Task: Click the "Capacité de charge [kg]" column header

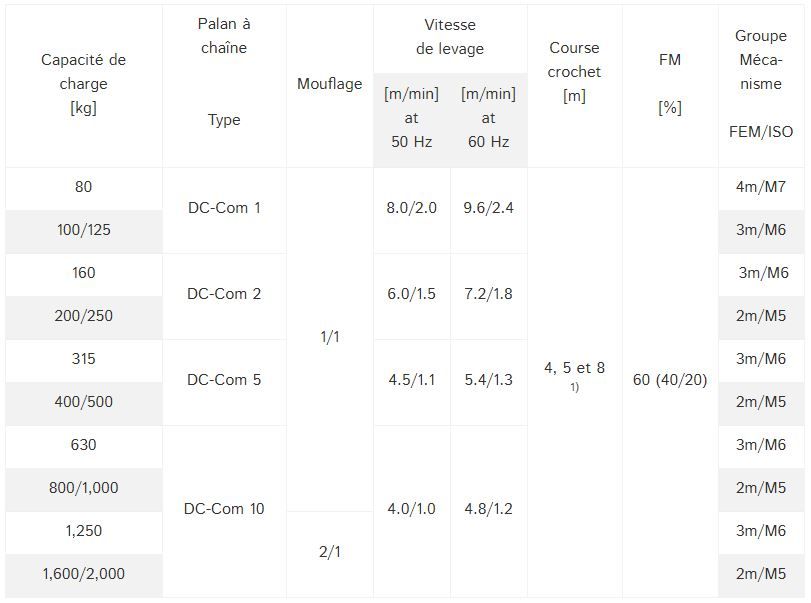Action: click(x=84, y=84)
